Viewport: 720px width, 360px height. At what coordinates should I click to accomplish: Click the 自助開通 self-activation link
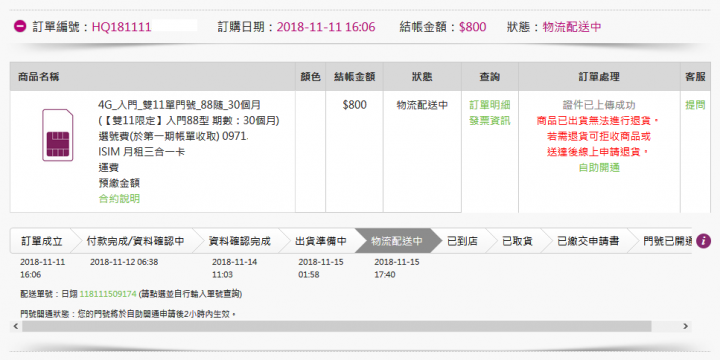599,168
